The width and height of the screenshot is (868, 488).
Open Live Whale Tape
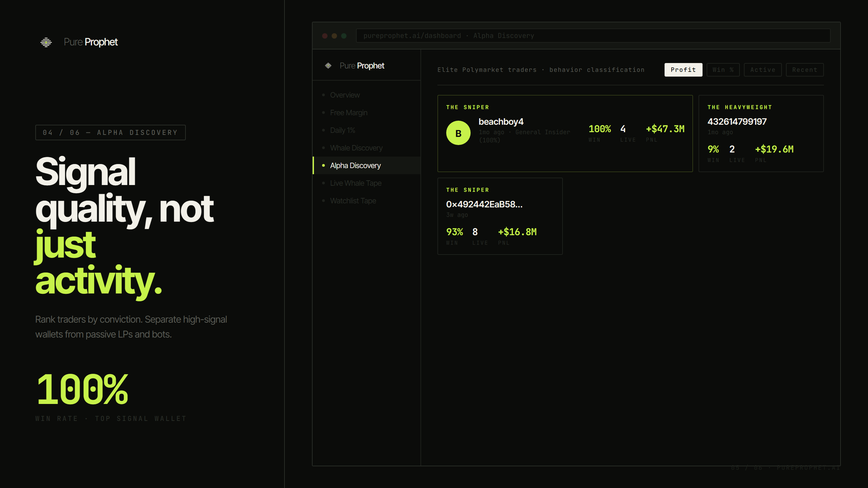tap(356, 183)
